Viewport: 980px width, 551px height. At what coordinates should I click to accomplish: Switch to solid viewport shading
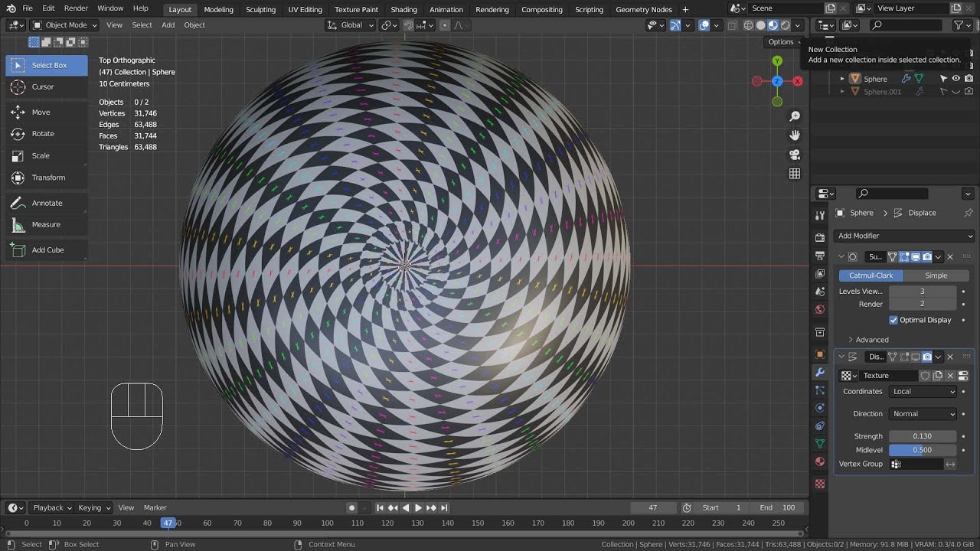[x=760, y=25]
